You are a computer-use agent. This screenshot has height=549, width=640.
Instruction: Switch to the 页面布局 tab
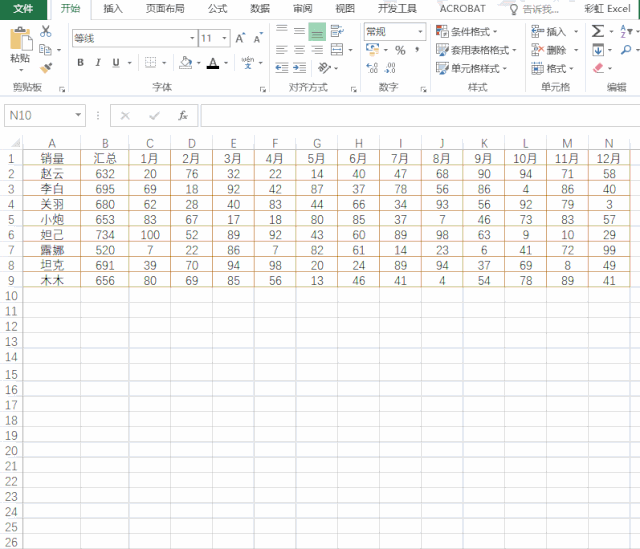click(x=165, y=9)
